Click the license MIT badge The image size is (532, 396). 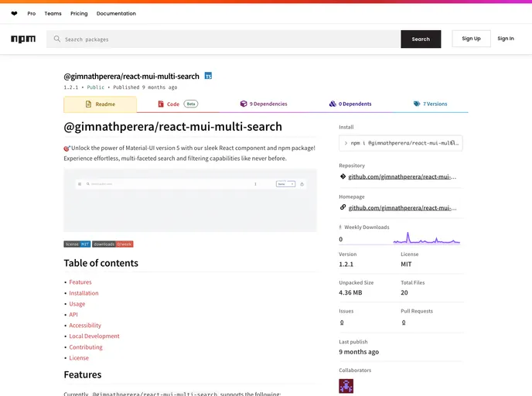point(77,244)
